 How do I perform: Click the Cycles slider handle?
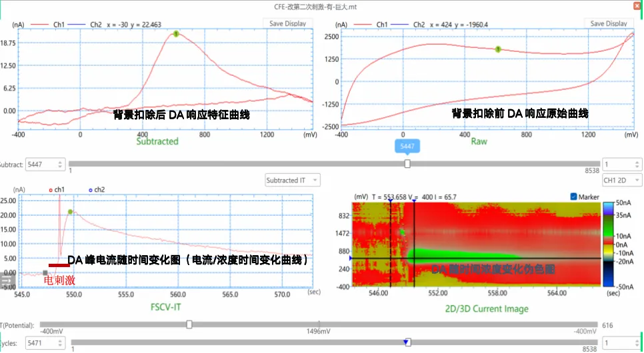tap(407, 342)
